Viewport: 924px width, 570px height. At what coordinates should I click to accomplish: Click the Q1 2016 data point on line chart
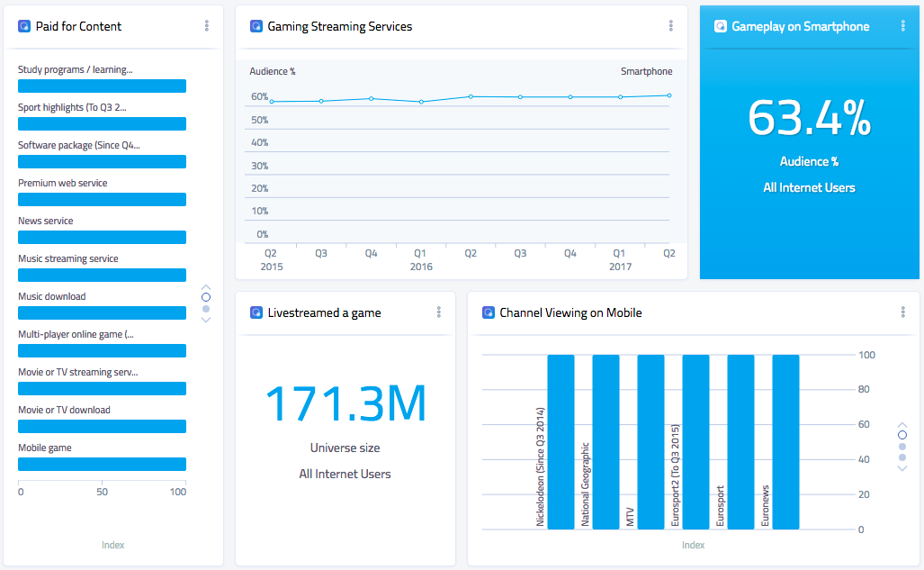point(421,102)
